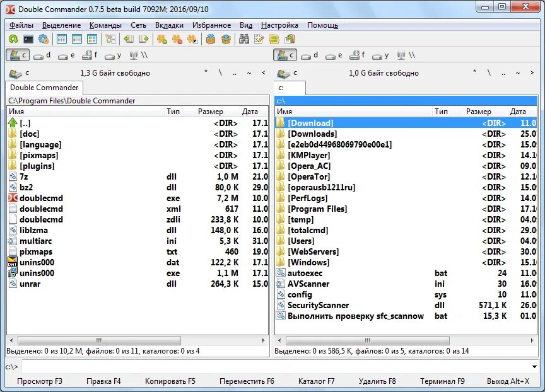Image resolution: width=545 pixels, height=392 pixels.
Task: Click the go back arrow icon
Action: 129,39
